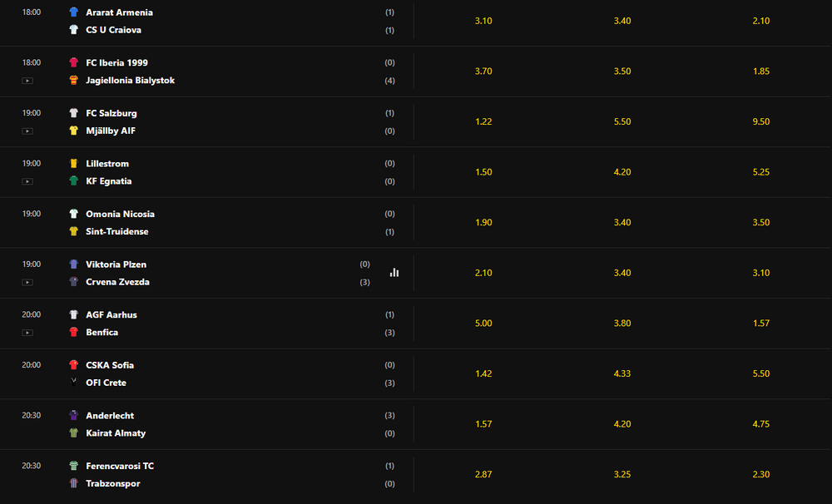Open live stream icon for Viktoria Plzen match

pos(27,282)
